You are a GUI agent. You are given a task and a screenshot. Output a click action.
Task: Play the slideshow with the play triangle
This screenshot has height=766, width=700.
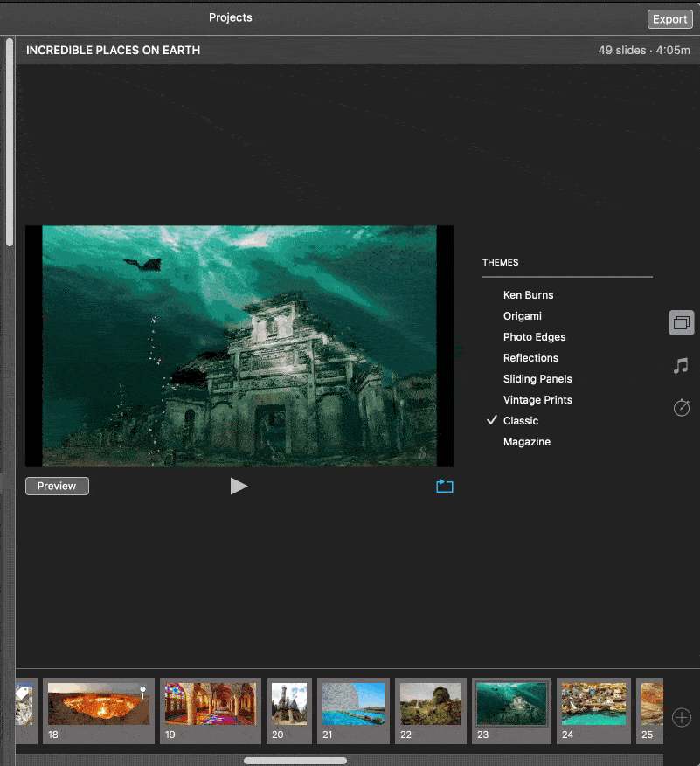[239, 487]
